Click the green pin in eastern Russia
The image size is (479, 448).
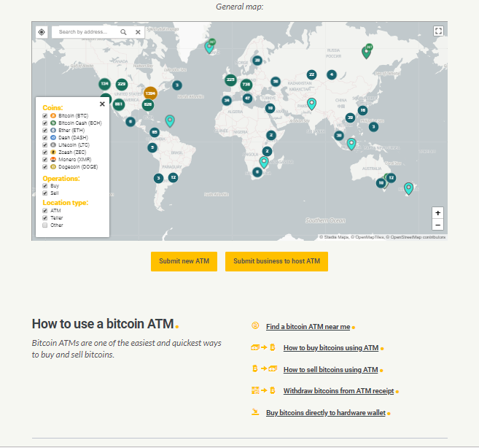366,53
